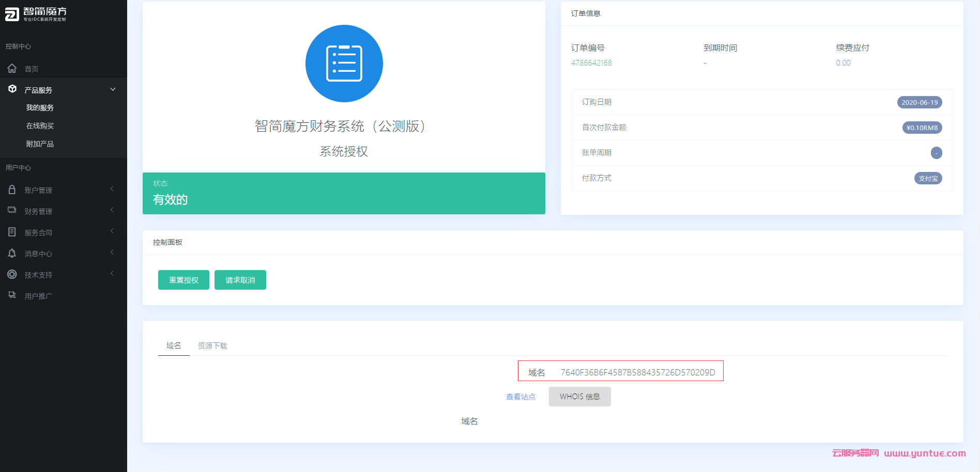The width and height of the screenshot is (980, 472).
Task: Click the home icon in the sidebar
Action: (12, 68)
